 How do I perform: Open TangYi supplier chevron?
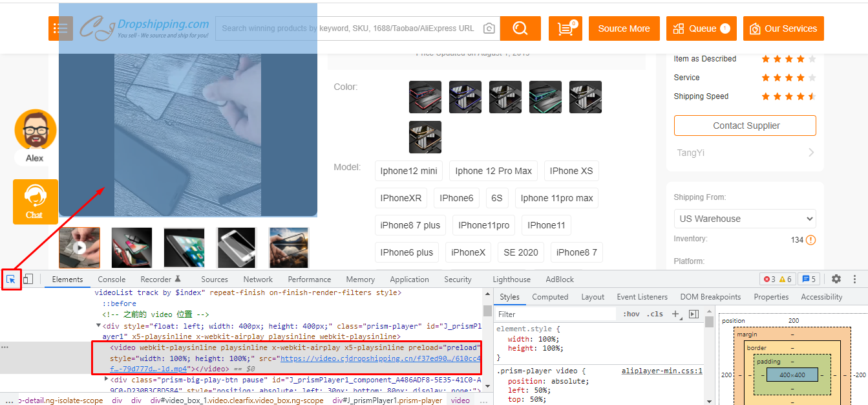coord(811,153)
